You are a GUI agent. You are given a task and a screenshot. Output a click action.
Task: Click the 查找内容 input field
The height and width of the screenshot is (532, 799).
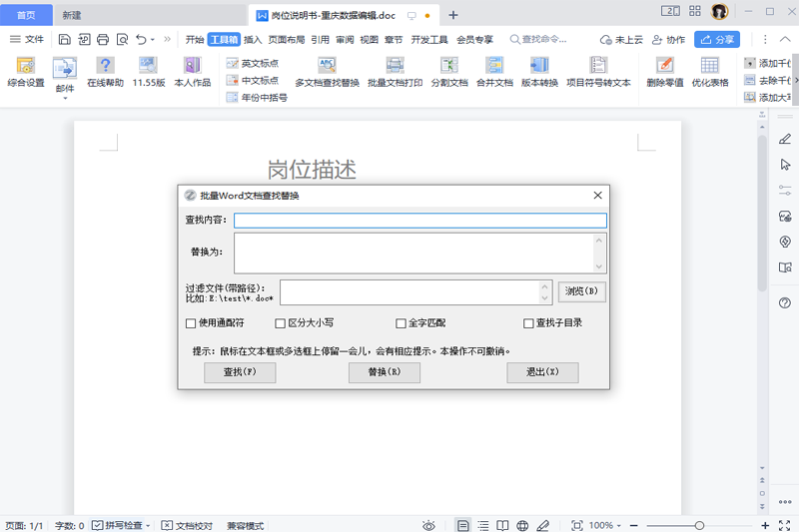click(x=419, y=221)
